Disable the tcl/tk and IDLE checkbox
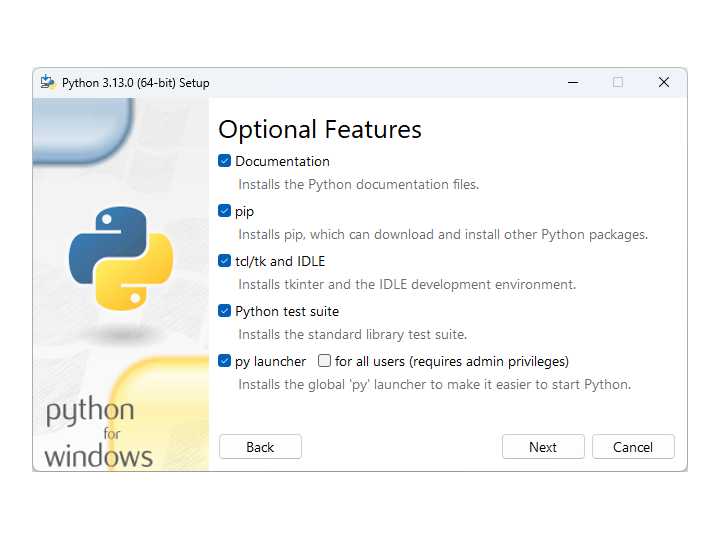720x540 pixels. point(224,261)
